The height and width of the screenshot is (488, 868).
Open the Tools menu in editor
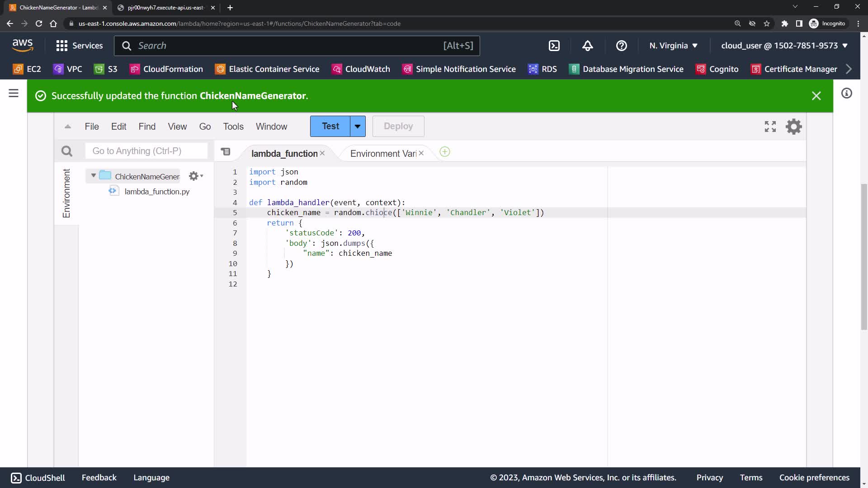233,127
